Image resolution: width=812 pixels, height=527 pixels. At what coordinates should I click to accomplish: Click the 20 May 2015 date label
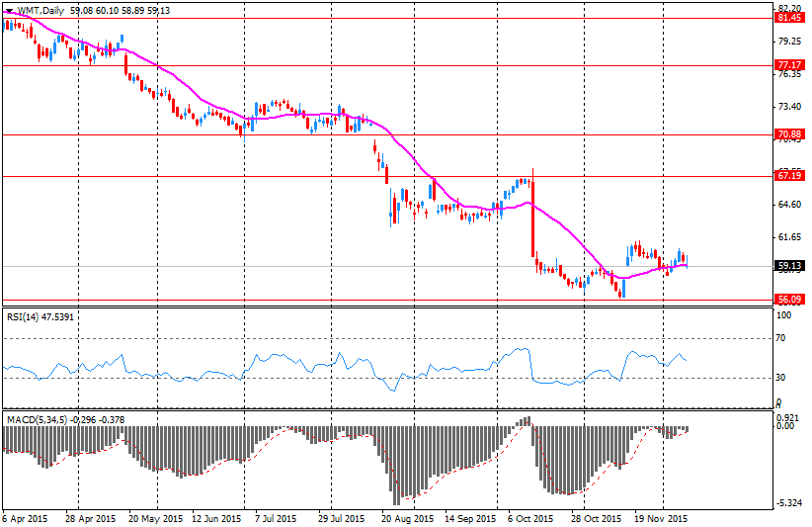click(158, 519)
